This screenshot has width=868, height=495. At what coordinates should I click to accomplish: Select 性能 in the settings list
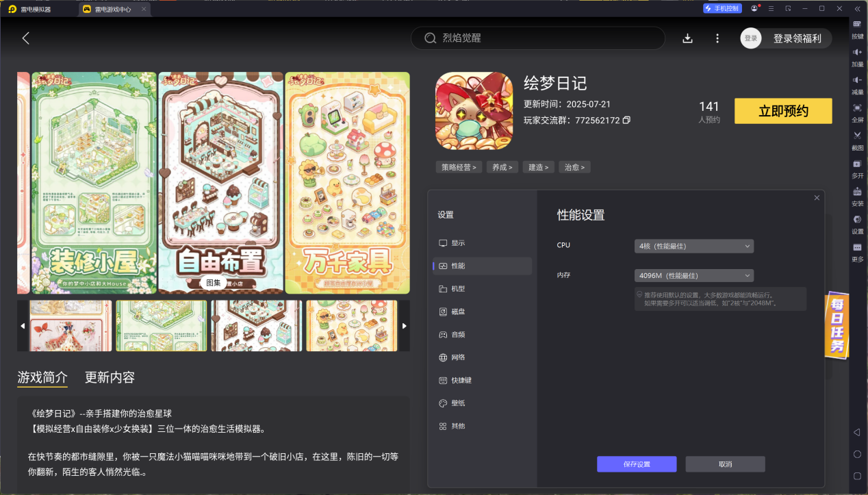tap(483, 266)
